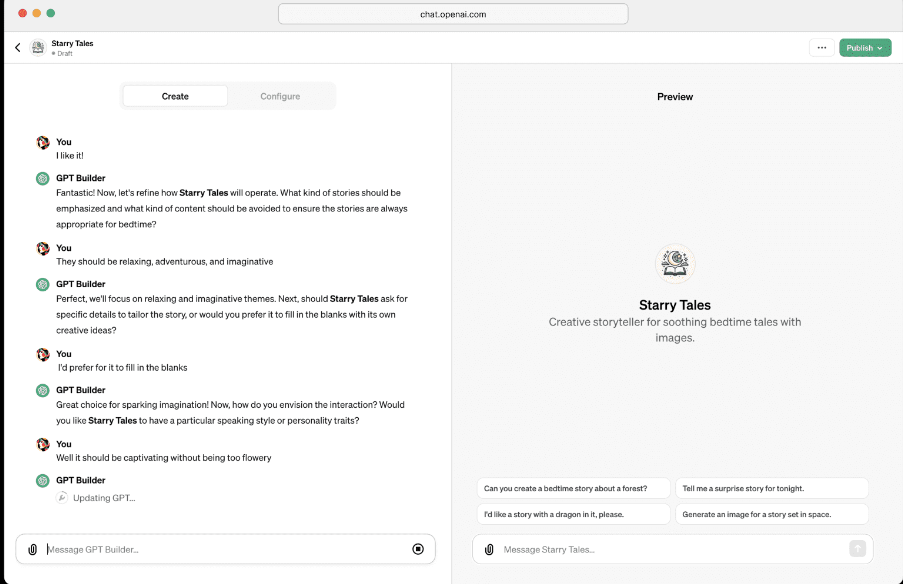Viewport: 903px width, 584px height.
Task: Click the GPT Builder avatar beside 'Great choice' message
Action: click(43, 390)
